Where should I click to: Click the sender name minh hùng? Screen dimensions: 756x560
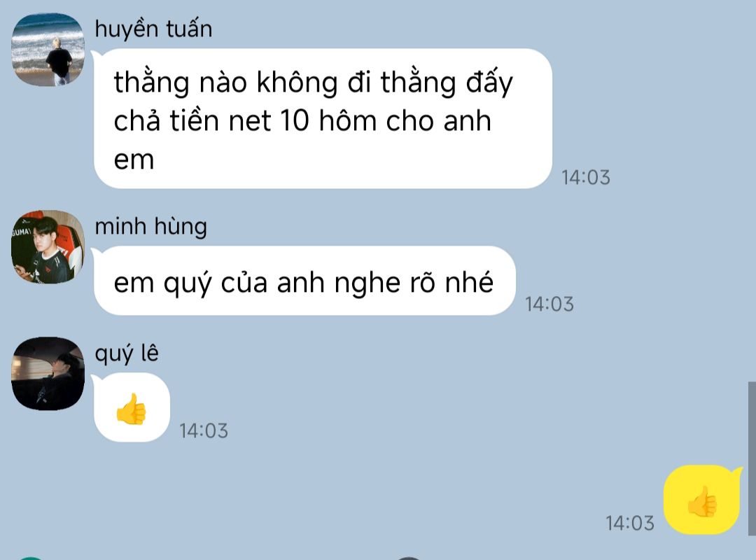151,226
